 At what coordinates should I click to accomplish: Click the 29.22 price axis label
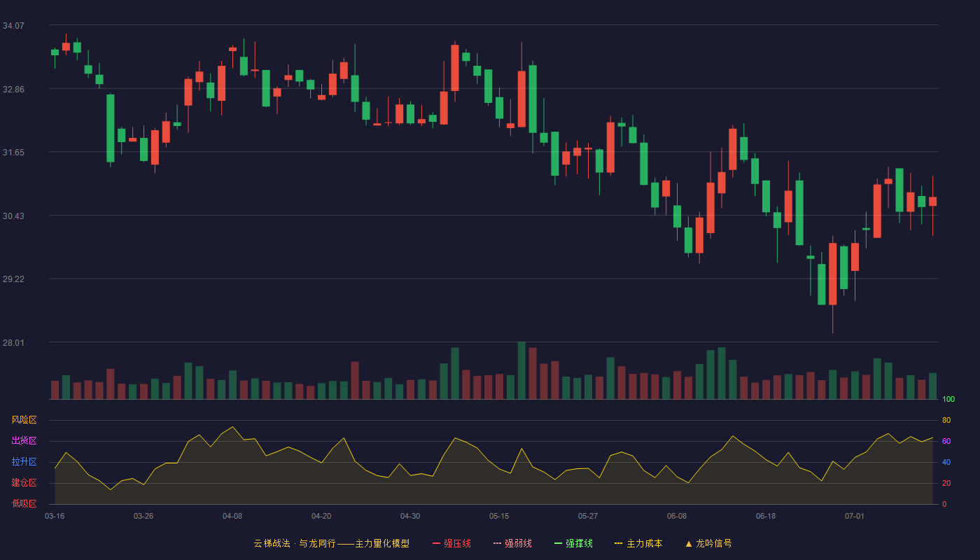13,279
